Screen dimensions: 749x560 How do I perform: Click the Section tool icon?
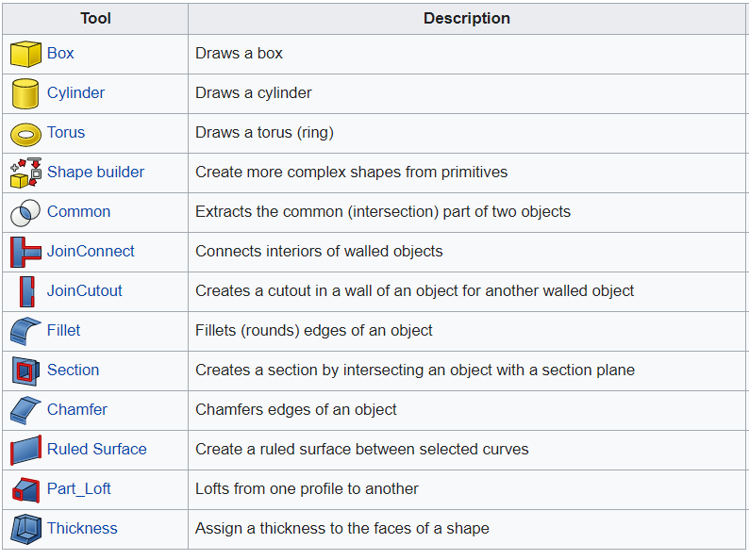25,371
